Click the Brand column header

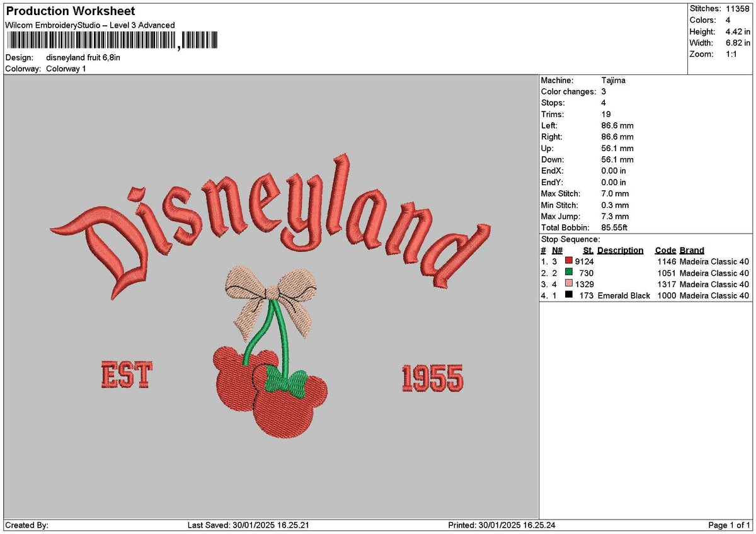coord(692,251)
